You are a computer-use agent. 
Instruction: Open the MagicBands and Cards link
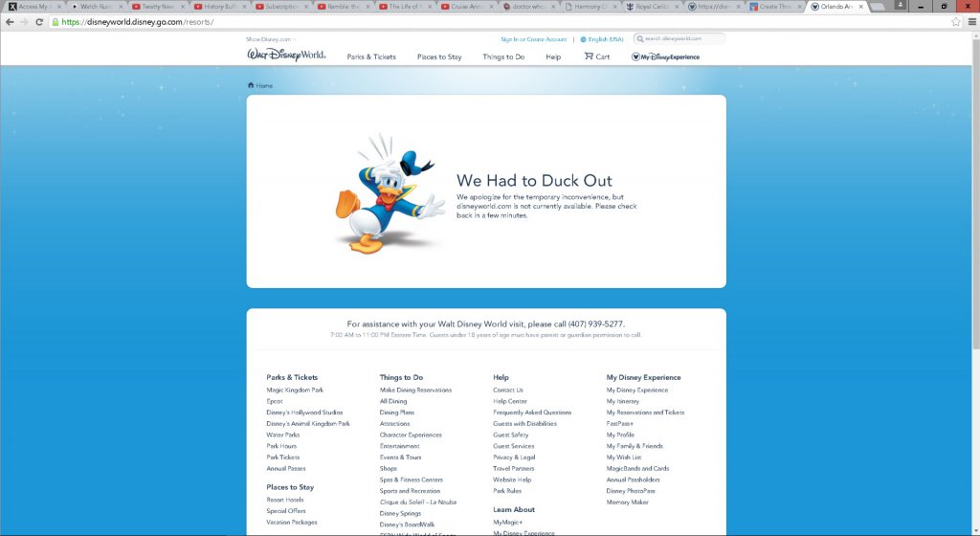[x=637, y=469]
